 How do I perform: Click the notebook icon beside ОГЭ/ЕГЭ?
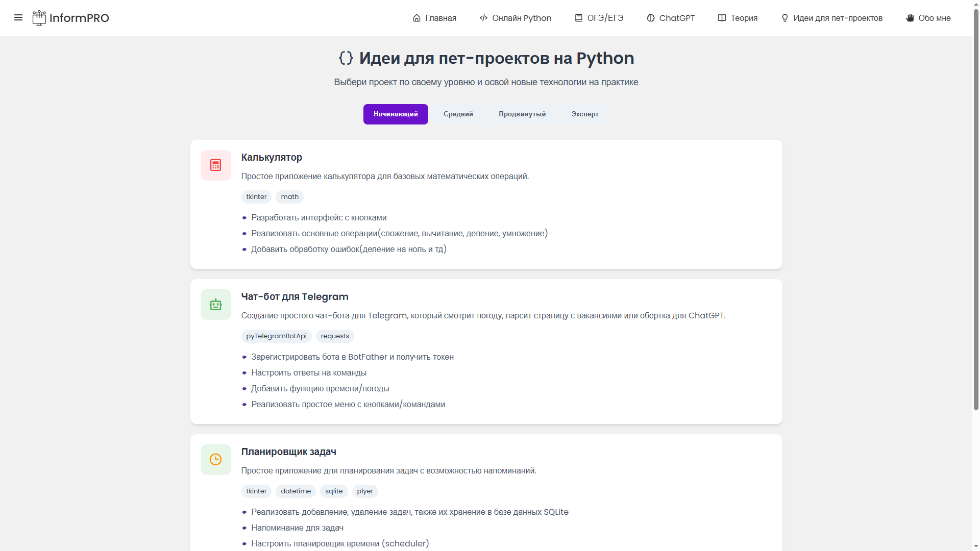tap(578, 18)
